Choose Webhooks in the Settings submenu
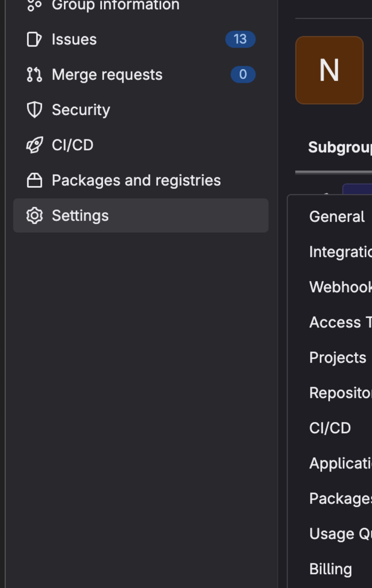Viewport: 372px width, 588px height. 340,287
